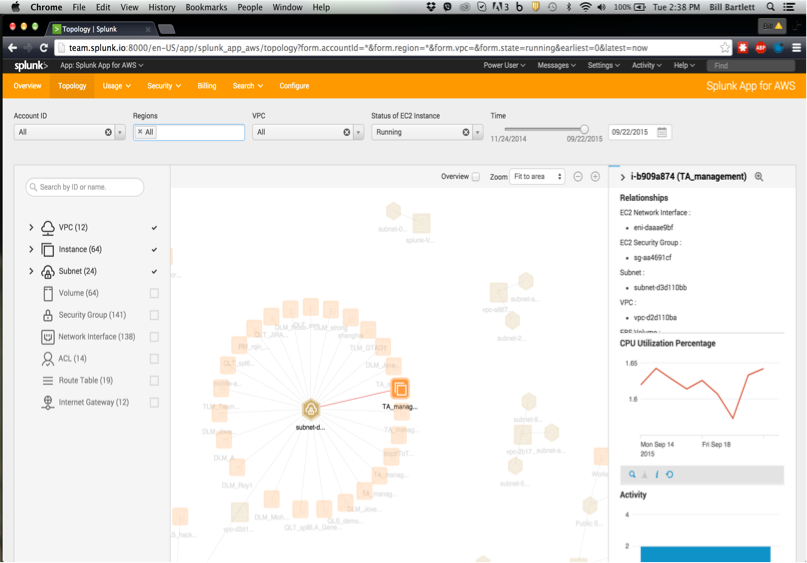The width and height of the screenshot is (807, 563).
Task: Reload the page in Chrome
Action: (44, 48)
